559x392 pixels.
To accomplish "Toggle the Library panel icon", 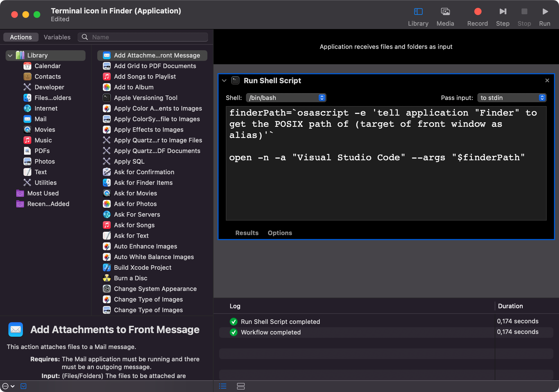I will (418, 12).
